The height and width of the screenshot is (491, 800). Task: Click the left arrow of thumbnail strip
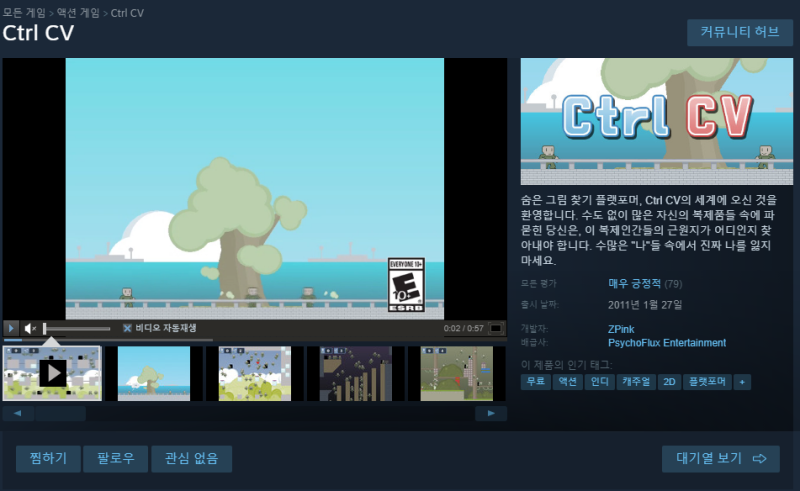(x=18, y=413)
